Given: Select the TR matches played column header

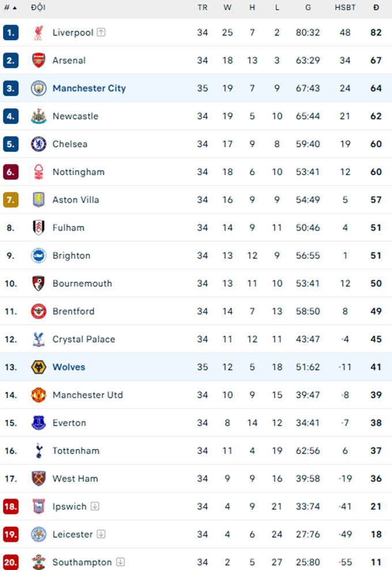Looking at the screenshot, I should 202,8.
